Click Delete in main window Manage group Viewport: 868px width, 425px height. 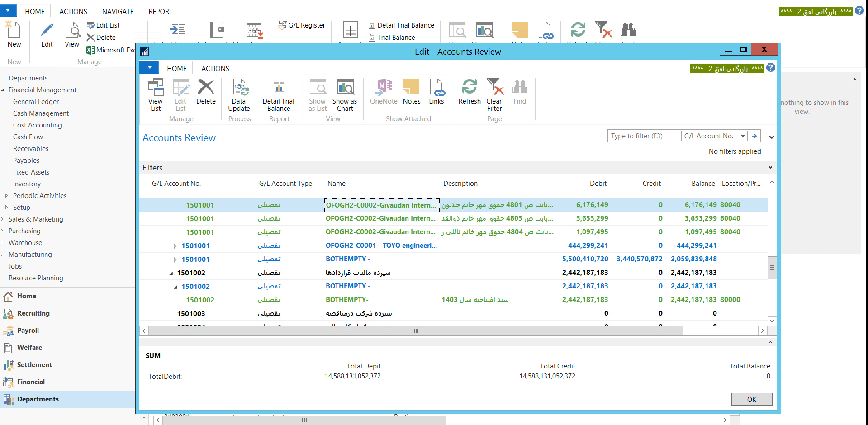tap(101, 38)
